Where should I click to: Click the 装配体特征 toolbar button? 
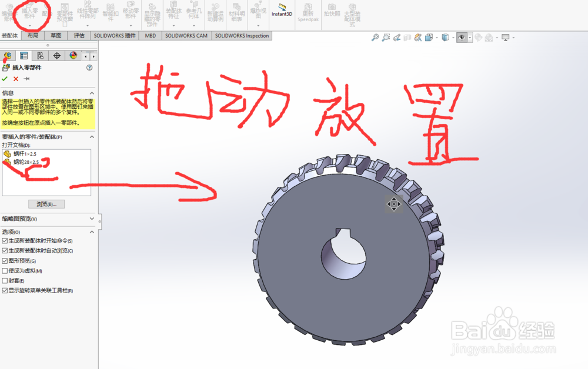point(173,11)
